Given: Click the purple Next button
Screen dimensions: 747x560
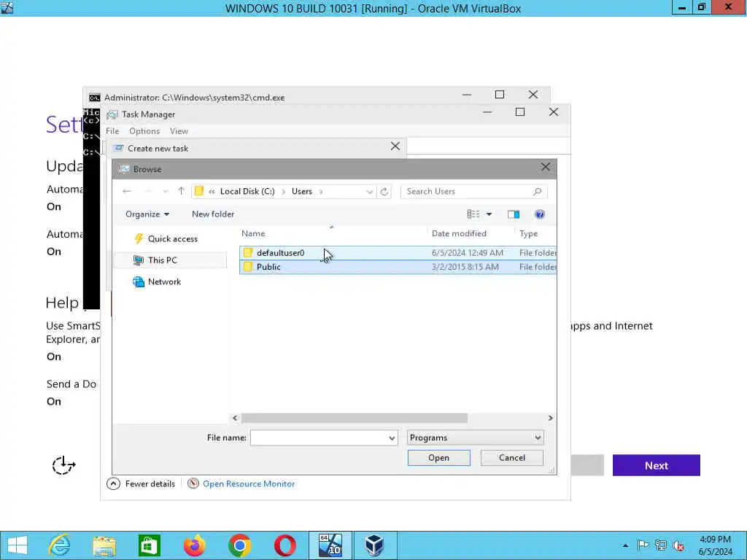Looking at the screenshot, I should (x=656, y=466).
